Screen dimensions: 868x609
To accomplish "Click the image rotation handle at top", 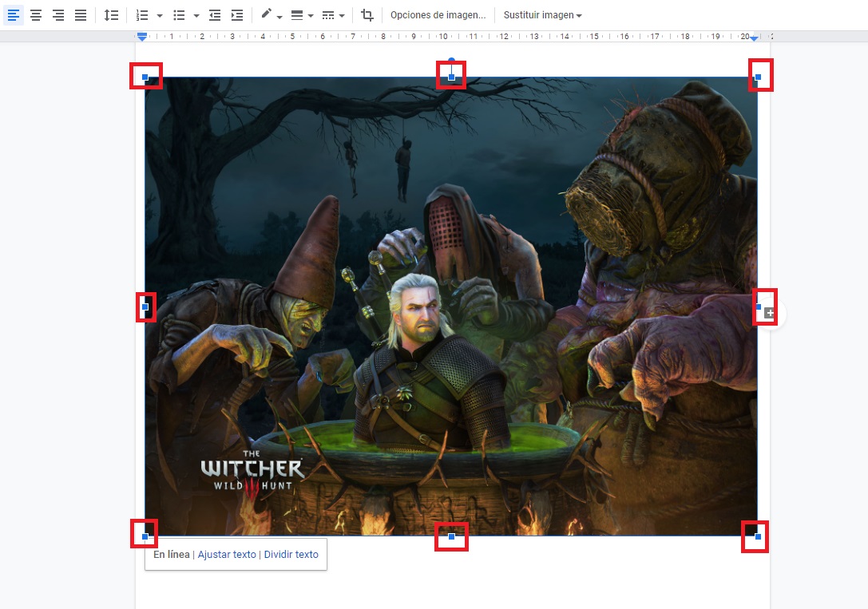I will pos(452,60).
